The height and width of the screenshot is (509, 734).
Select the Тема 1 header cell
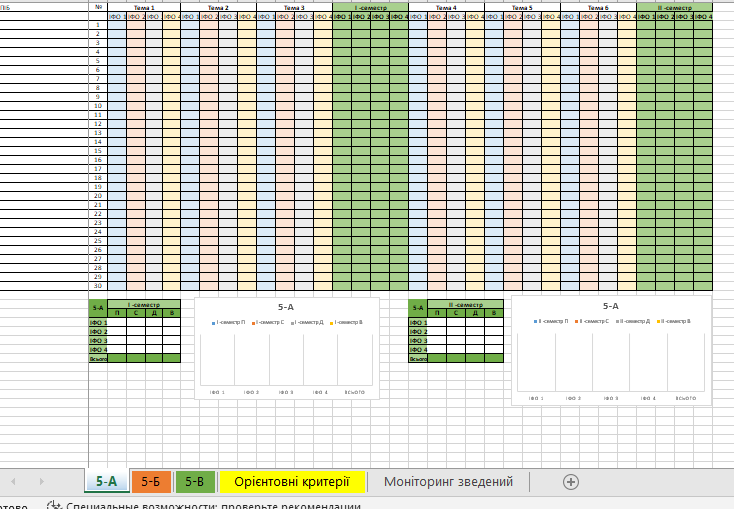point(144,8)
